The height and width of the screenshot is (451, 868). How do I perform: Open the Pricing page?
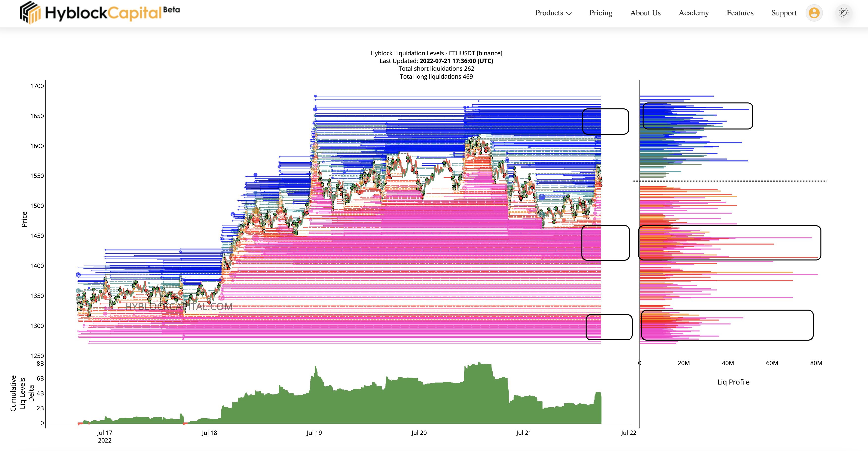pos(600,13)
